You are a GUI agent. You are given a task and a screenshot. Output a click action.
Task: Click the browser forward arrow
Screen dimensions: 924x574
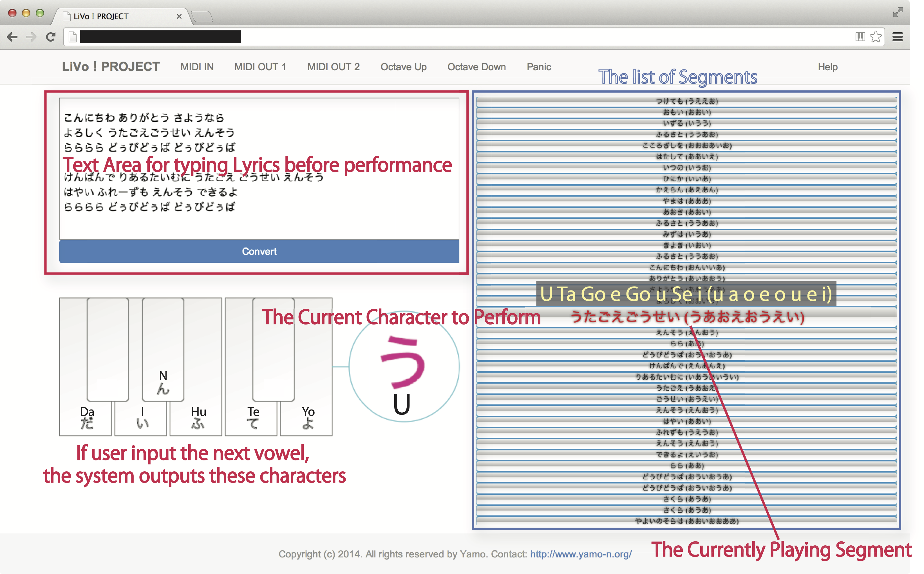(x=31, y=37)
